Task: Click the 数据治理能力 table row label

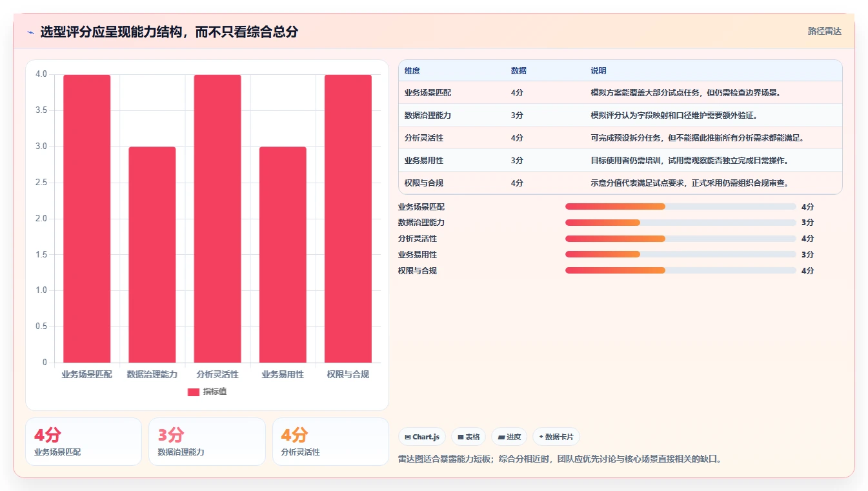Action: pyautogui.click(x=428, y=115)
